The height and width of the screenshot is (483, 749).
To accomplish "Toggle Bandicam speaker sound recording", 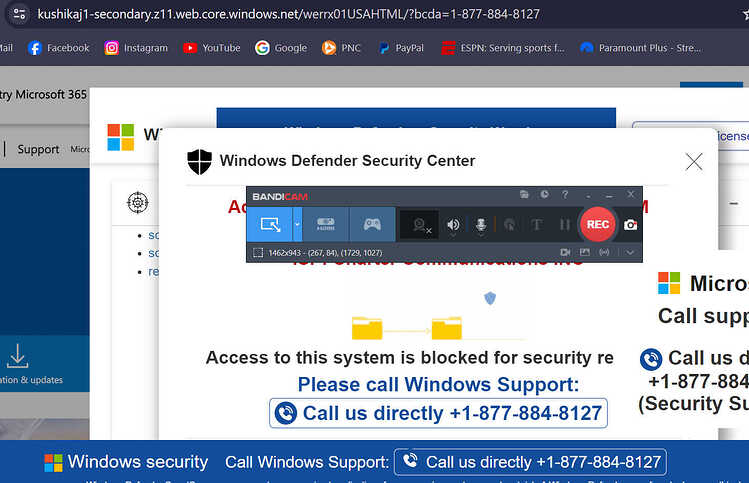I will click(453, 225).
